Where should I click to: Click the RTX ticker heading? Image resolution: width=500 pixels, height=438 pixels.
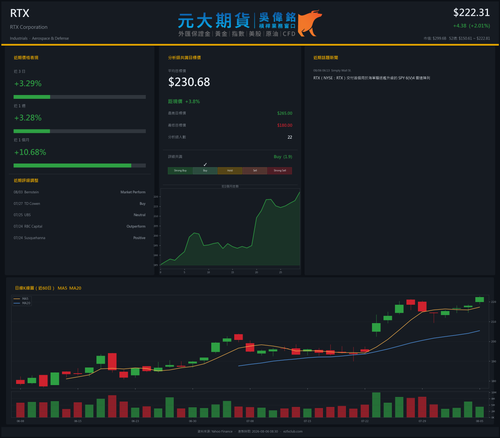point(20,13)
